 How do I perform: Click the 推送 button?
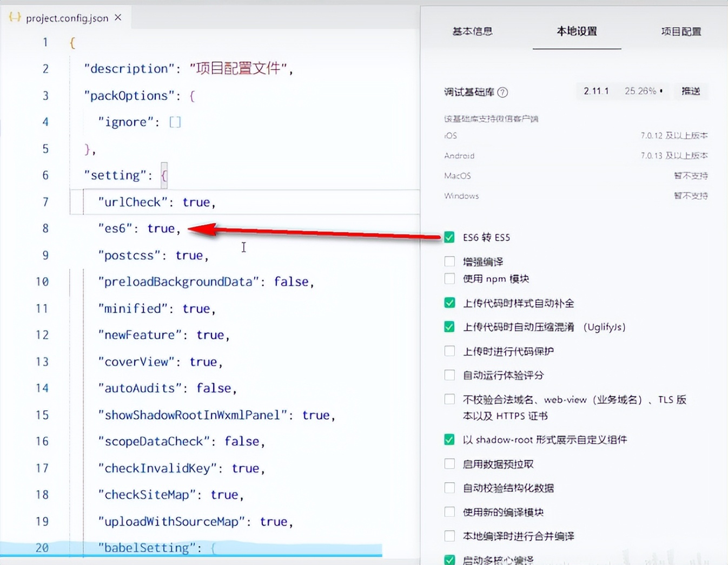[691, 91]
